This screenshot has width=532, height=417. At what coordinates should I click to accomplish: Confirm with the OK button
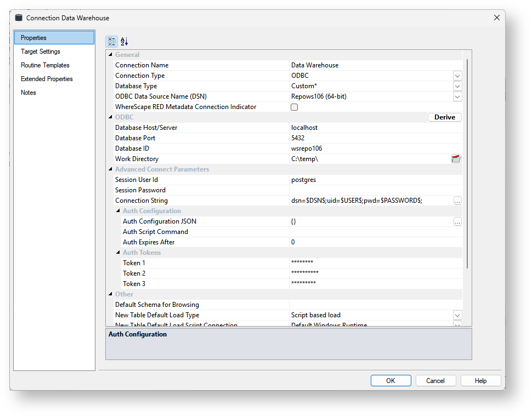390,381
